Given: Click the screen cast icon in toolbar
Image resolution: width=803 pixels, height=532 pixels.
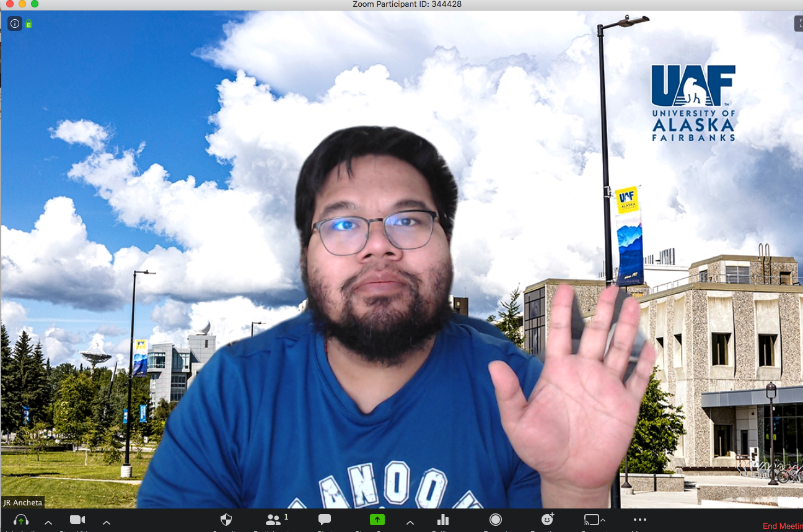Looking at the screenshot, I should (x=592, y=520).
